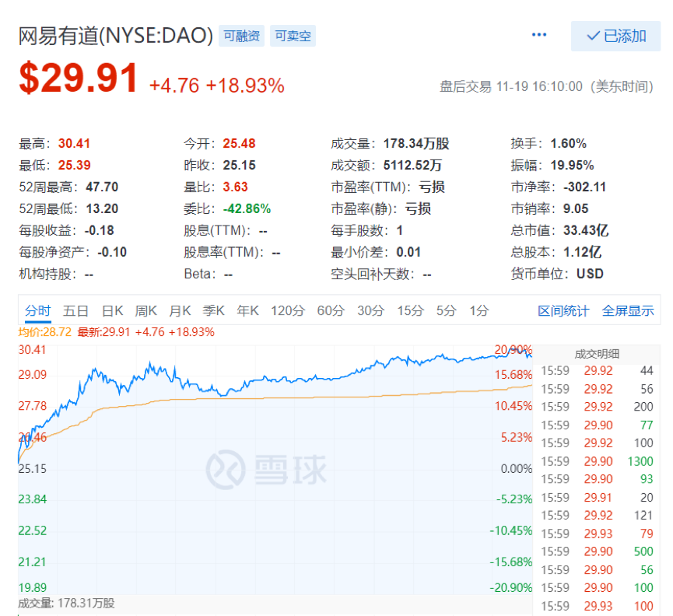Select the 年K chart tab

247,310
